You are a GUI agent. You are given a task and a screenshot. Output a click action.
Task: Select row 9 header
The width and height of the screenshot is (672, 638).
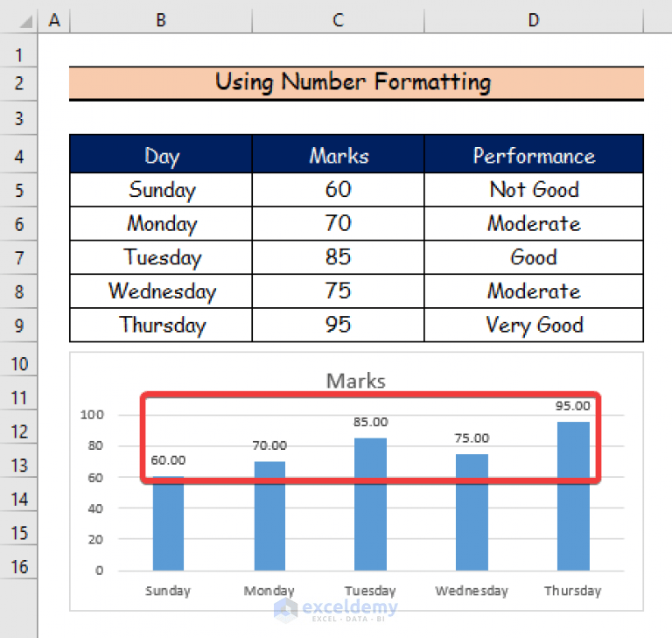(x=18, y=326)
